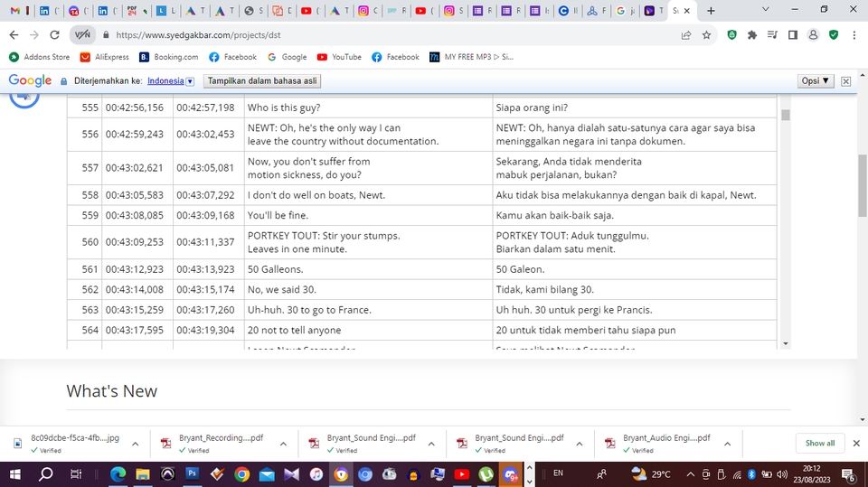Expand options for Bryant_Audio Engi pdf download
The image size is (868, 487).
click(x=727, y=444)
